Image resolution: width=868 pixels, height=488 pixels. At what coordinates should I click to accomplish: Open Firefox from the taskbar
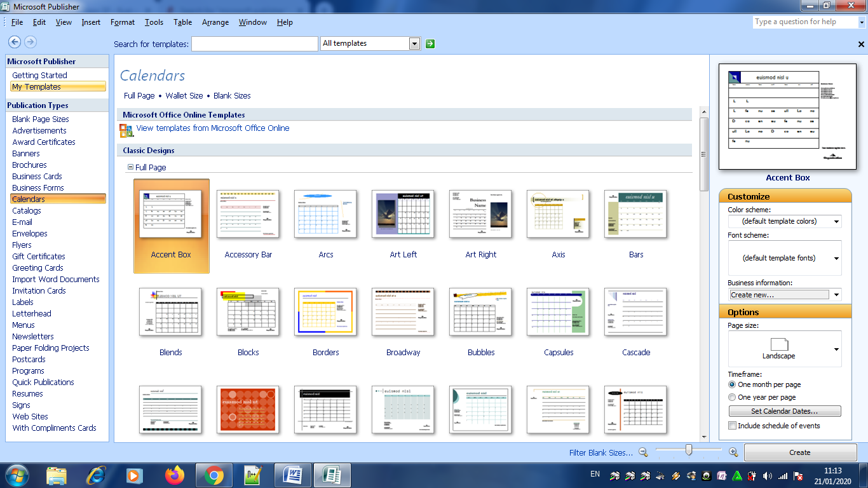[174, 475]
